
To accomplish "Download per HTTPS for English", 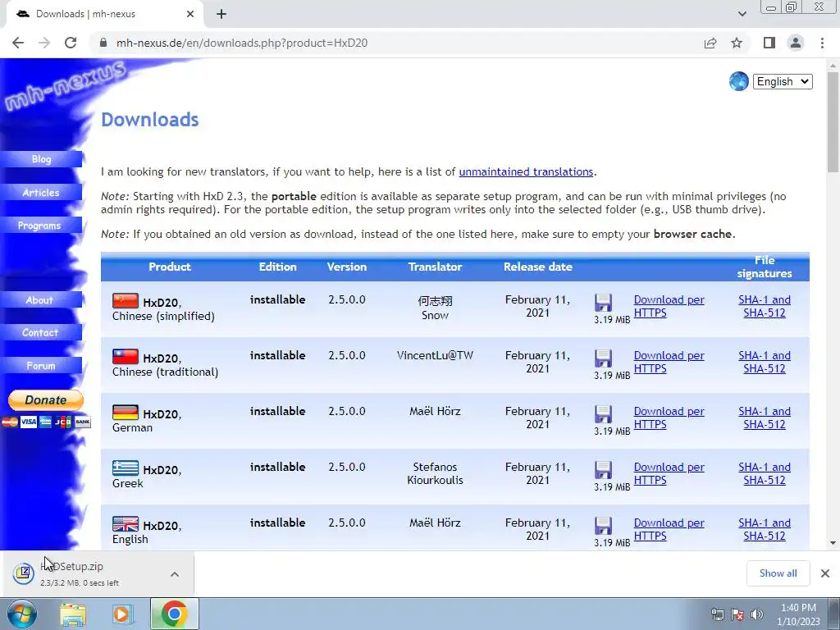I will (669, 529).
